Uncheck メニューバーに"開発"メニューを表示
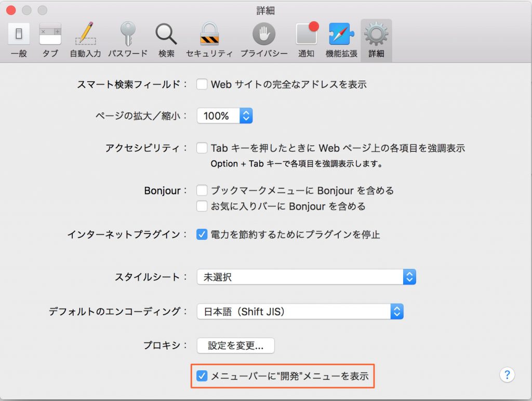532x401 pixels. tap(202, 376)
